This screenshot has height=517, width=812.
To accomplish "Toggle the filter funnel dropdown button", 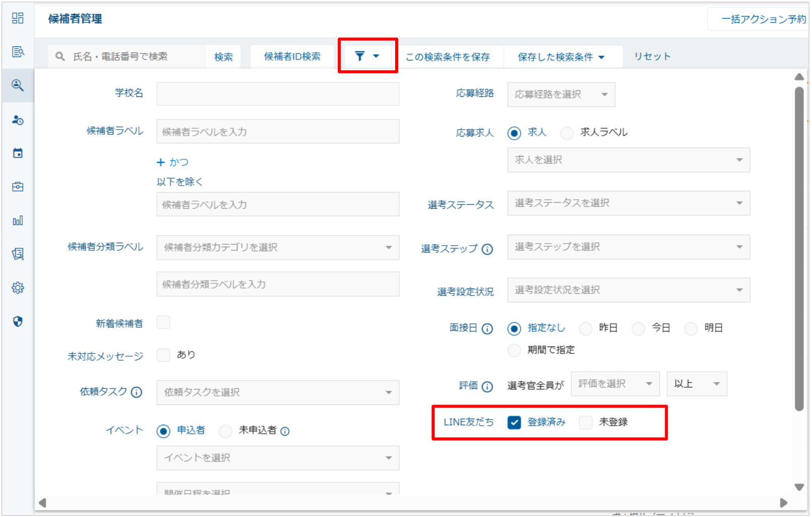I will click(x=367, y=56).
